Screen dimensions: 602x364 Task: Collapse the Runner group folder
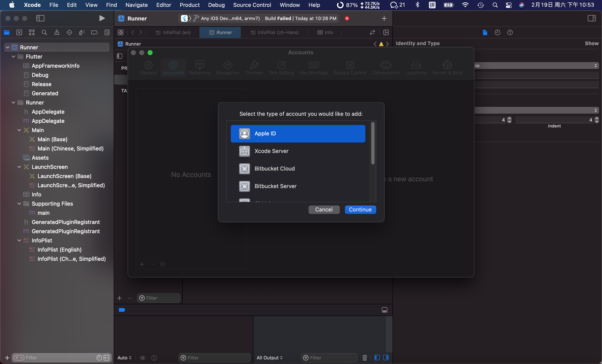pyautogui.click(x=13, y=102)
